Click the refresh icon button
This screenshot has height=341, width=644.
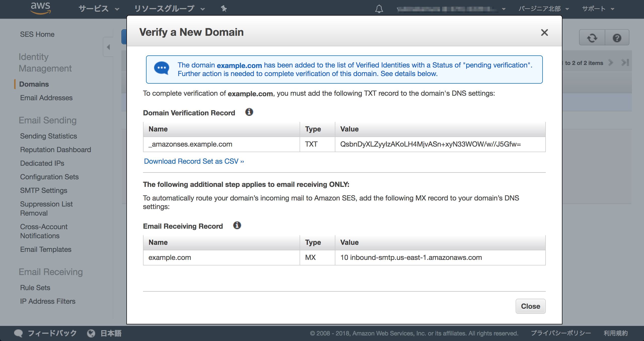[x=592, y=38]
